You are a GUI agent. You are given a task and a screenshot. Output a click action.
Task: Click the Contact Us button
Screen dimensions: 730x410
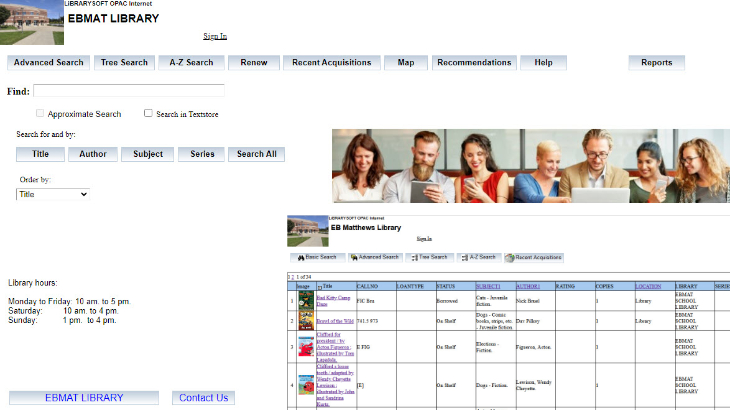point(203,398)
